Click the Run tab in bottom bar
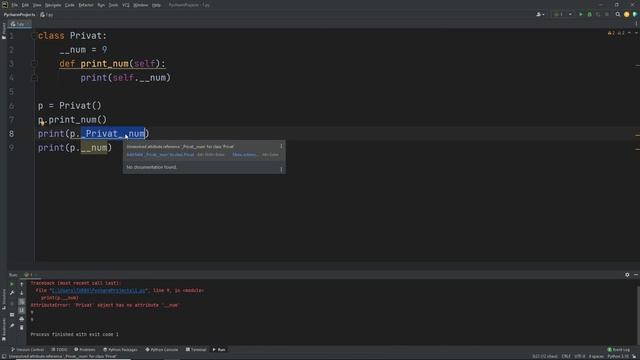The image size is (640, 360). point(219,350)
